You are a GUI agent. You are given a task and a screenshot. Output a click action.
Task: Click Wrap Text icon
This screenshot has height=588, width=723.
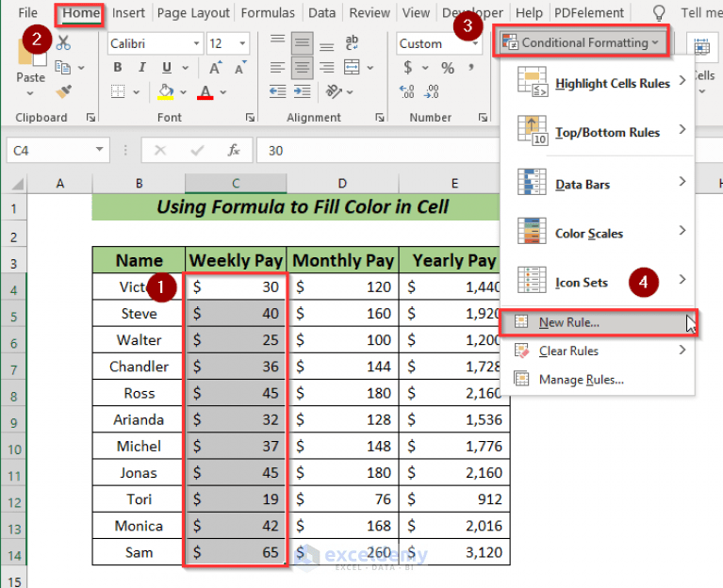point(352,42)
